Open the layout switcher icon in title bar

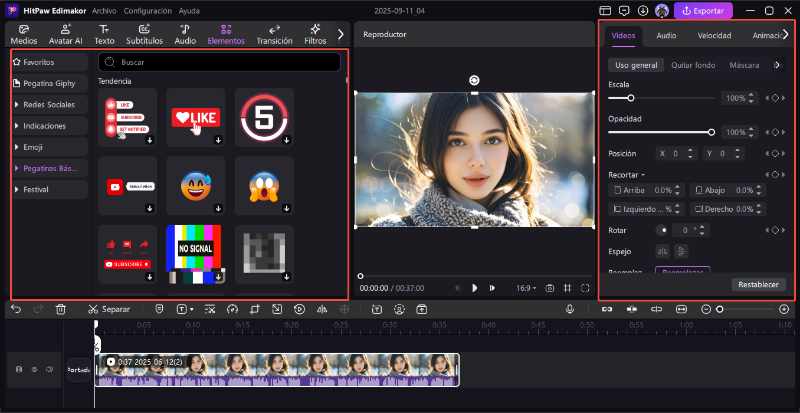[605, 11]
